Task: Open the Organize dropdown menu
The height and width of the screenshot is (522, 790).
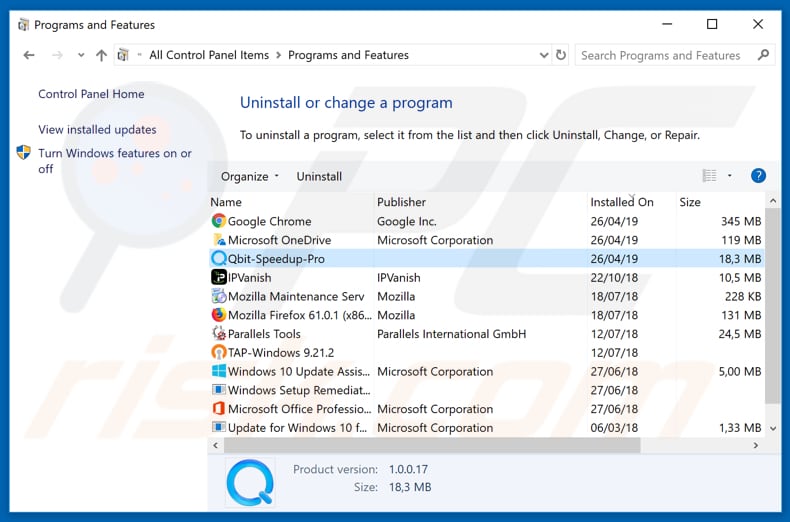Action: [249, 176]
